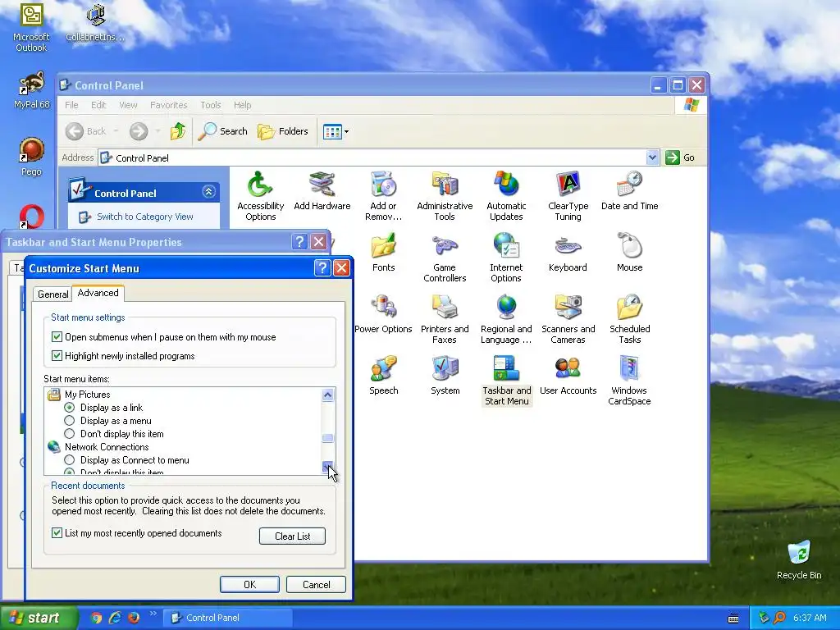840x630 pixels.
Task: Open Date and Time icon
Action: 629,191
